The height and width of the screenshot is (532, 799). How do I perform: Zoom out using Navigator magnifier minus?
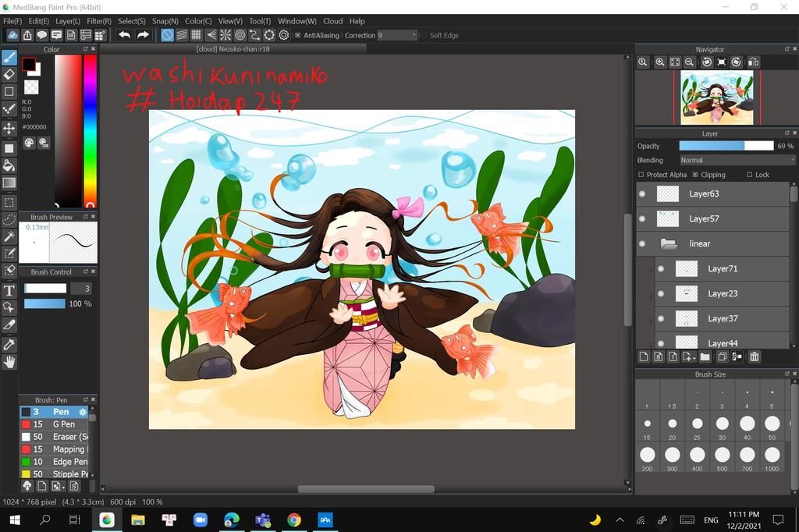click(690, 62)
